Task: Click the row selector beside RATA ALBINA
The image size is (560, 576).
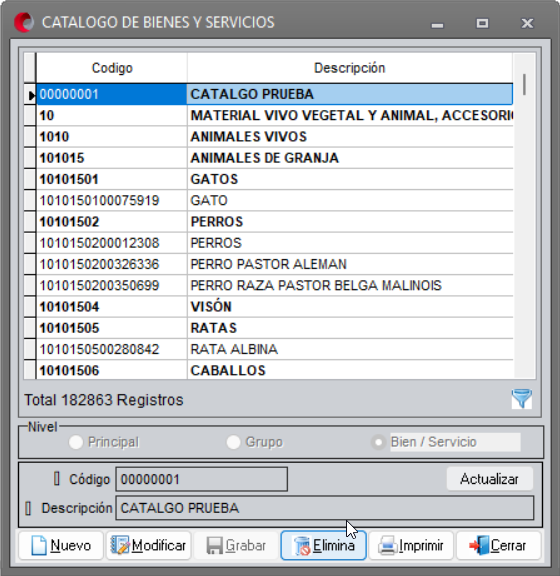Action: [x=30, y=349]
